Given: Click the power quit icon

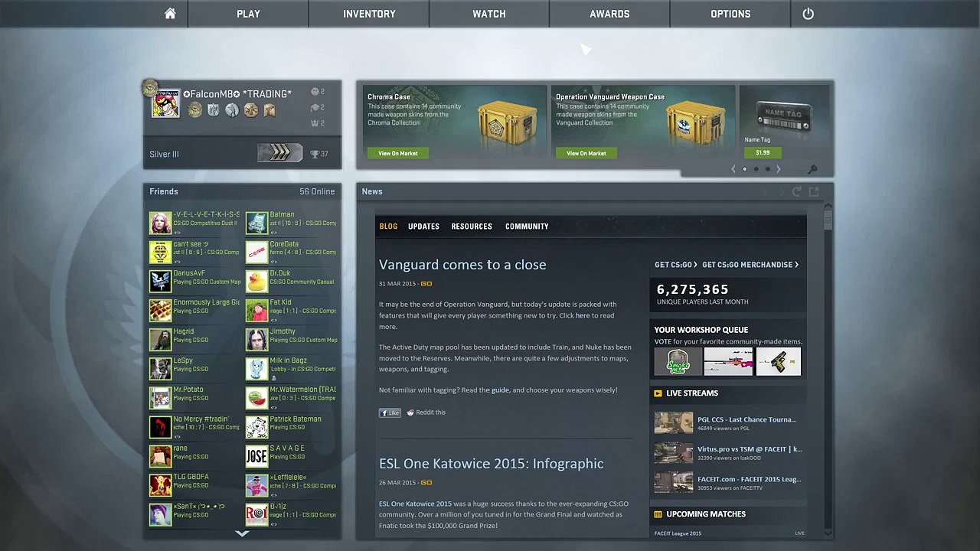Looking at the screenshot, I should (808, 14).
